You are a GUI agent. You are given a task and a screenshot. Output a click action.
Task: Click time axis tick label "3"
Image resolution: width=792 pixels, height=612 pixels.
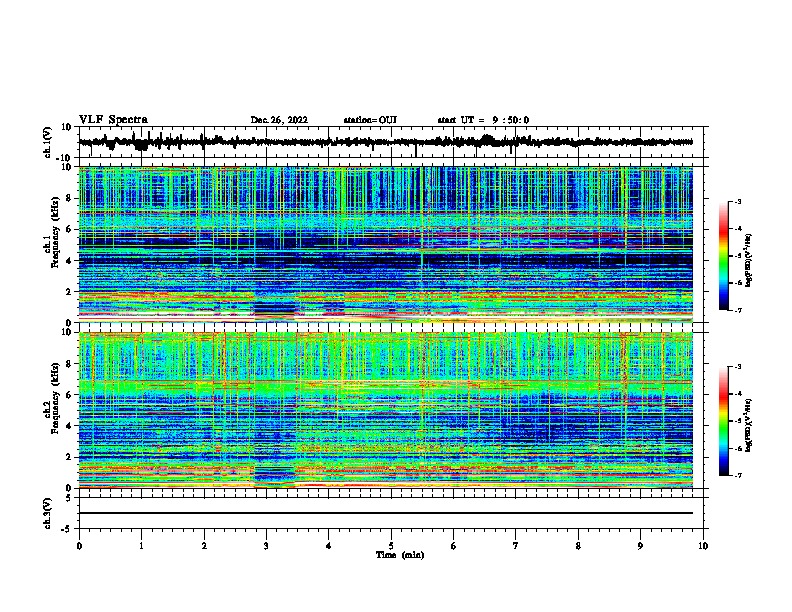(x=266, y=546)
